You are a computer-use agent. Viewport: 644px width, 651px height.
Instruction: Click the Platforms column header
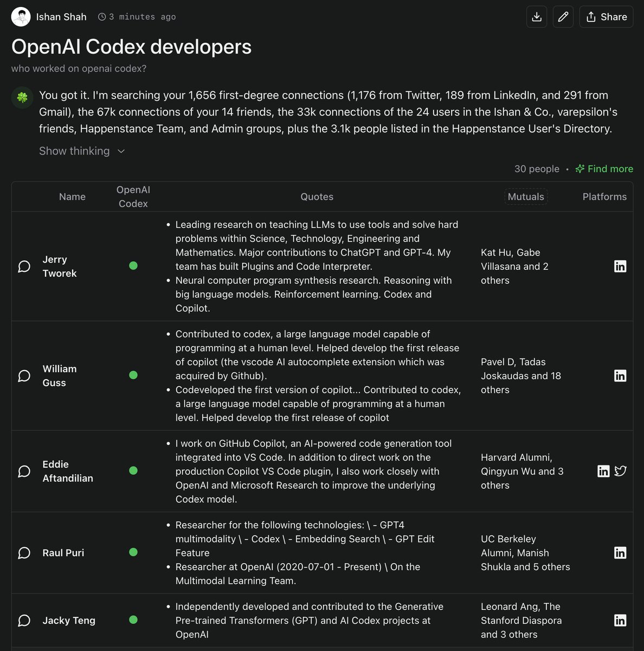click(604, 197)
